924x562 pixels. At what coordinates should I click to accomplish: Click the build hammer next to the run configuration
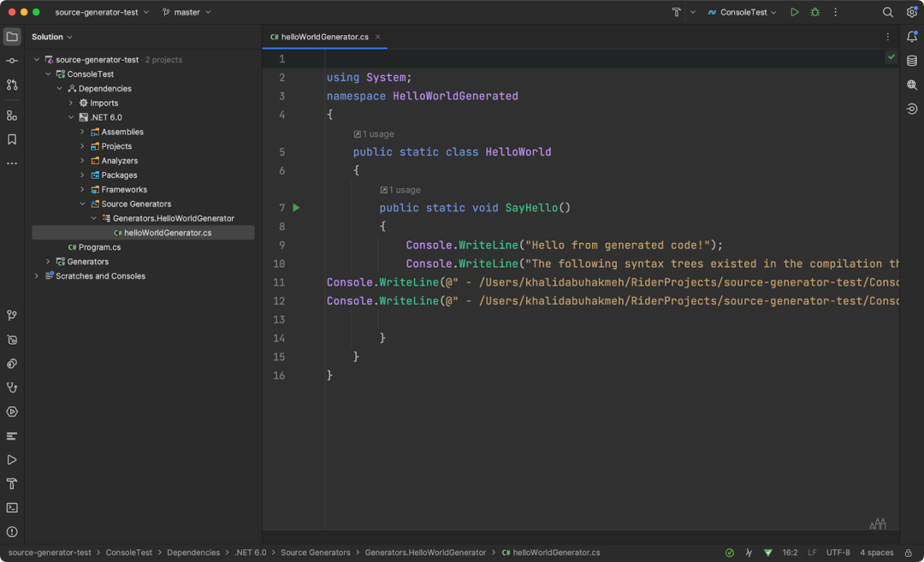(677, 12)
